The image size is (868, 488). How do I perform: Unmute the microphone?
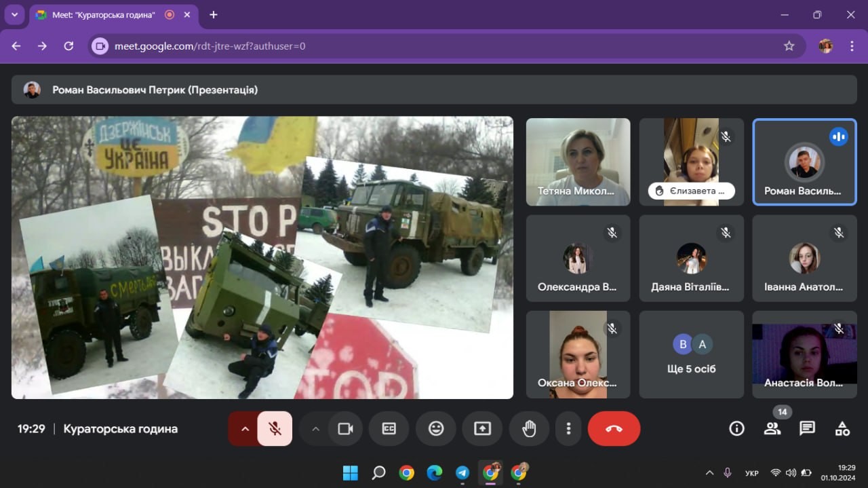pos(275,429)
